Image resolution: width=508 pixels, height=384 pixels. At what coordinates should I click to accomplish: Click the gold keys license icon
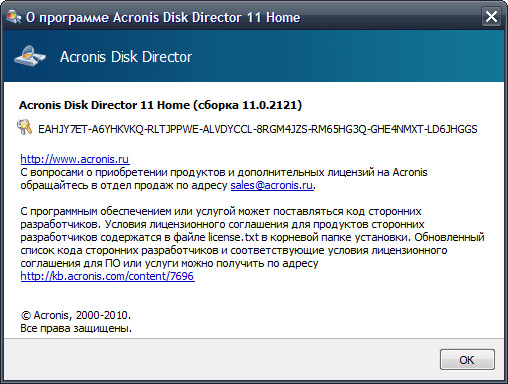pos(24,127)
